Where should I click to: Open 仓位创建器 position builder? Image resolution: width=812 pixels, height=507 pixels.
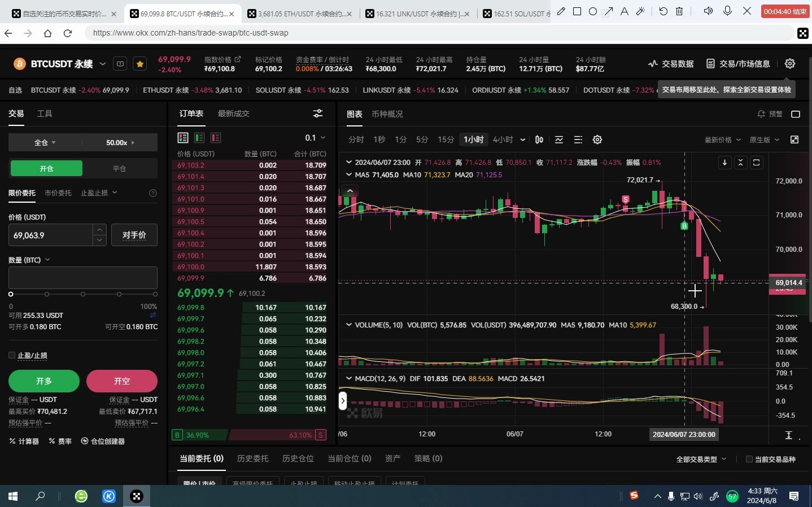pyautogui.click(x=103, y=441)
